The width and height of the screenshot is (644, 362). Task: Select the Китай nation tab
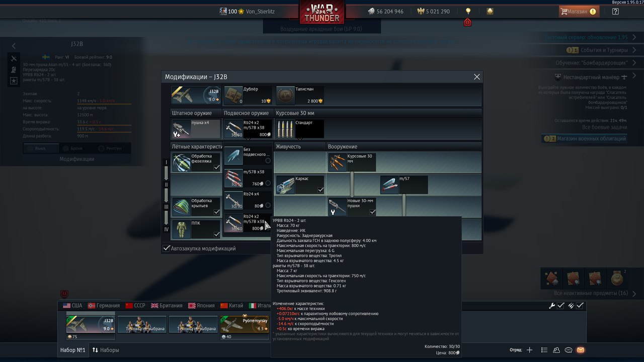click(231, 305)
